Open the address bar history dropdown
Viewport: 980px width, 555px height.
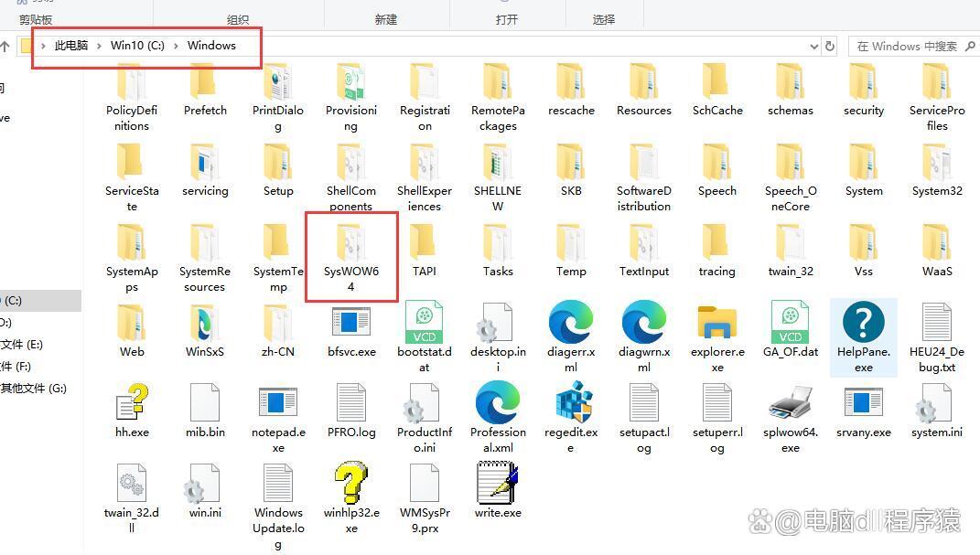pyautogui.click(x=813, y=47)
